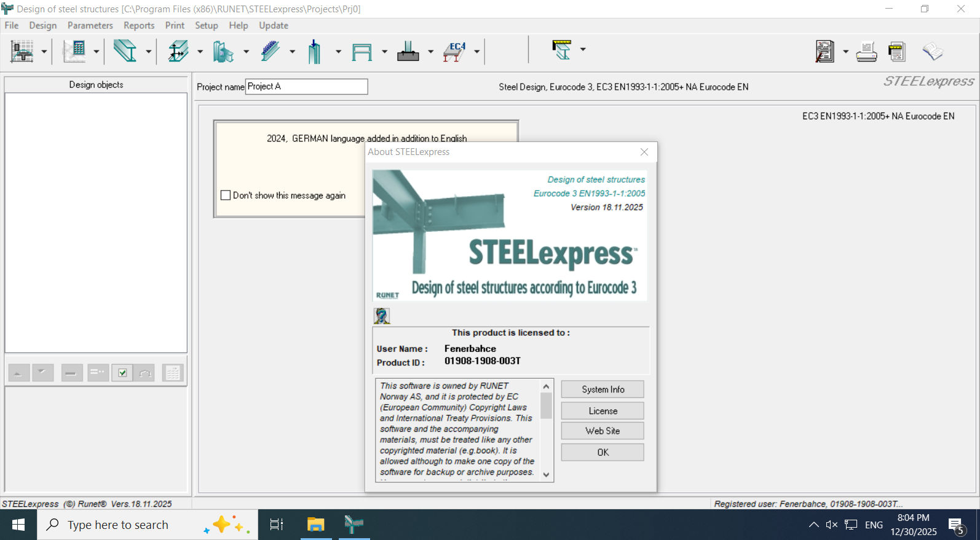Open the user manual book icon
Viewport: 980px width, 540px height.
(x=933, y=51)
